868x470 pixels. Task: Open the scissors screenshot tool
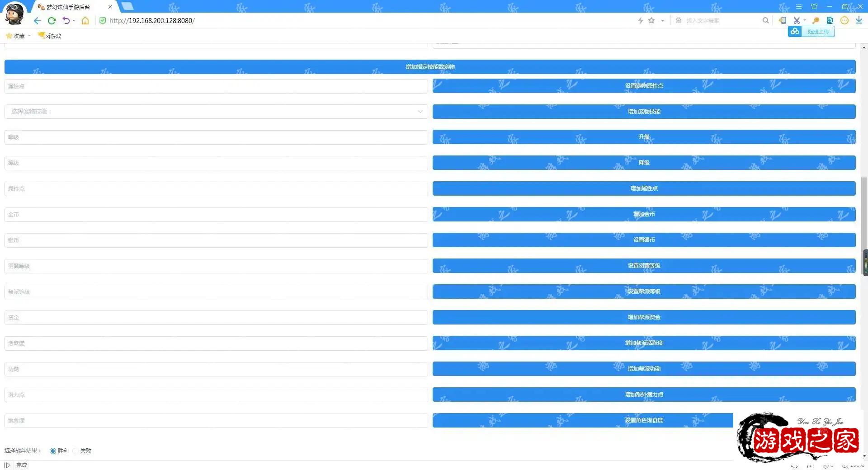tap(797, 21)
